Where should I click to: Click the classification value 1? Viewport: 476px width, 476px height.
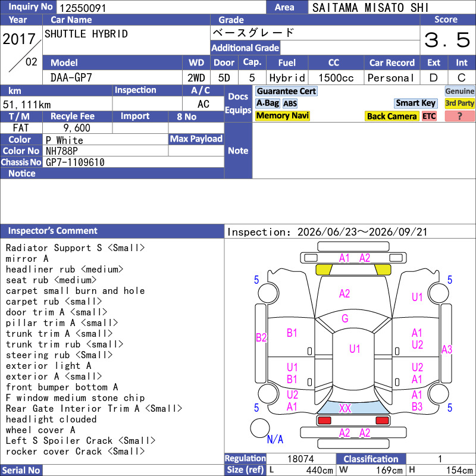coord(440,459)
